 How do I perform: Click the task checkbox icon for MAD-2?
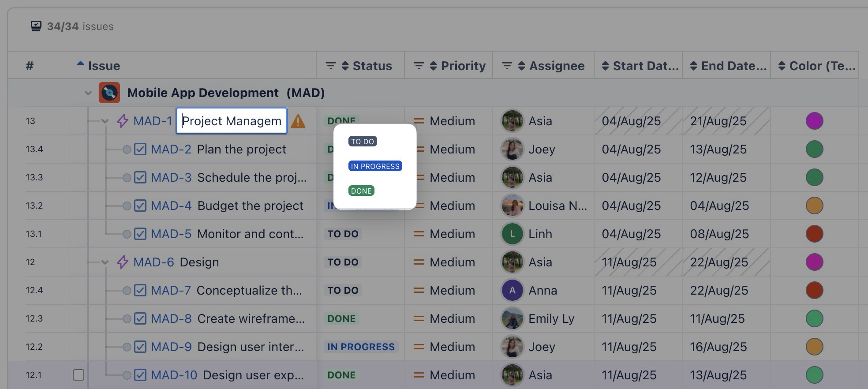pyautogui.click(x=140, y=149)
